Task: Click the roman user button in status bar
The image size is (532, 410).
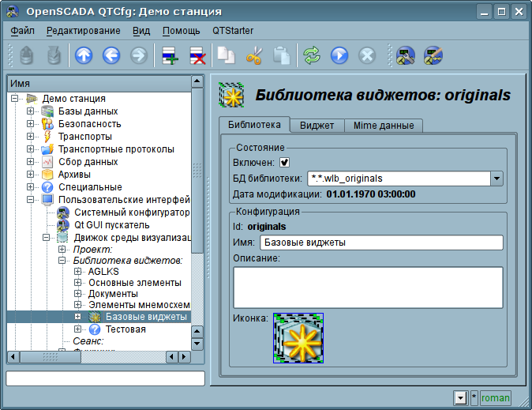Action: point(496,397)
